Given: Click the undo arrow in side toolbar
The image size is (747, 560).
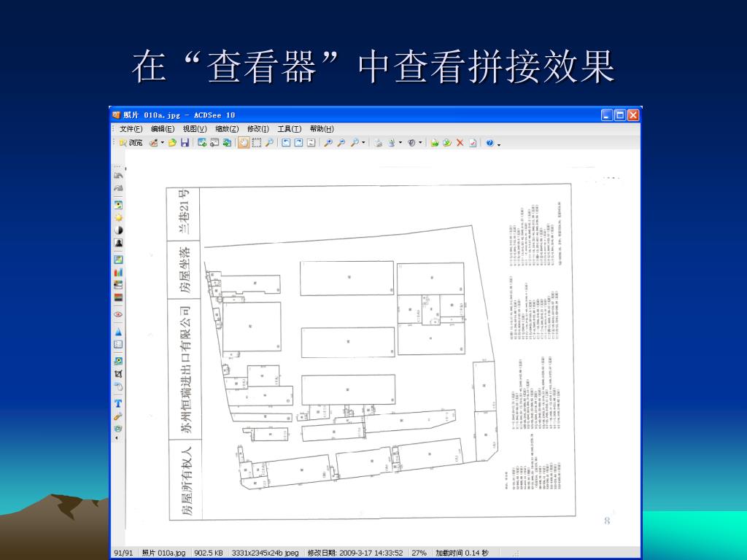Looking at the screenshot, I should (118, 175).
